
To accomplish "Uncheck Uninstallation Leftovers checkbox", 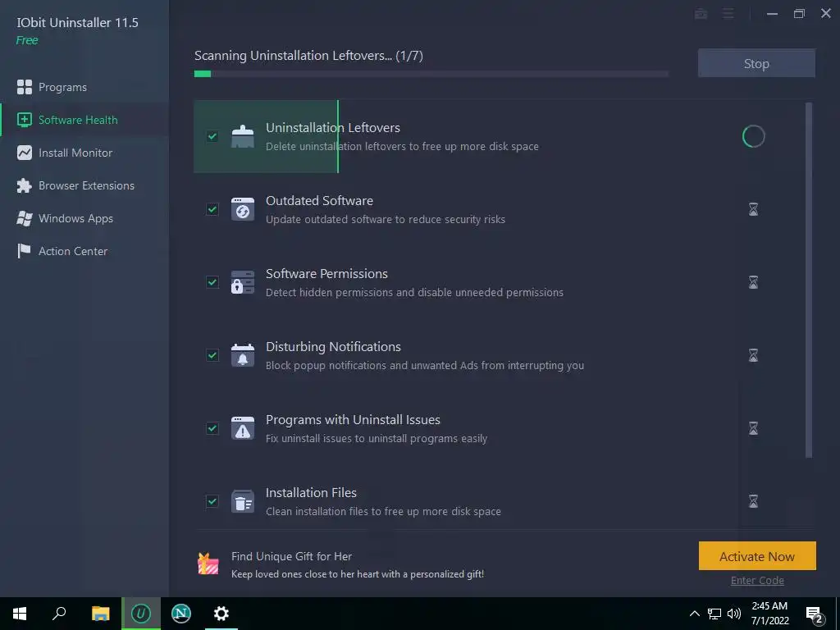I will 212,136.
